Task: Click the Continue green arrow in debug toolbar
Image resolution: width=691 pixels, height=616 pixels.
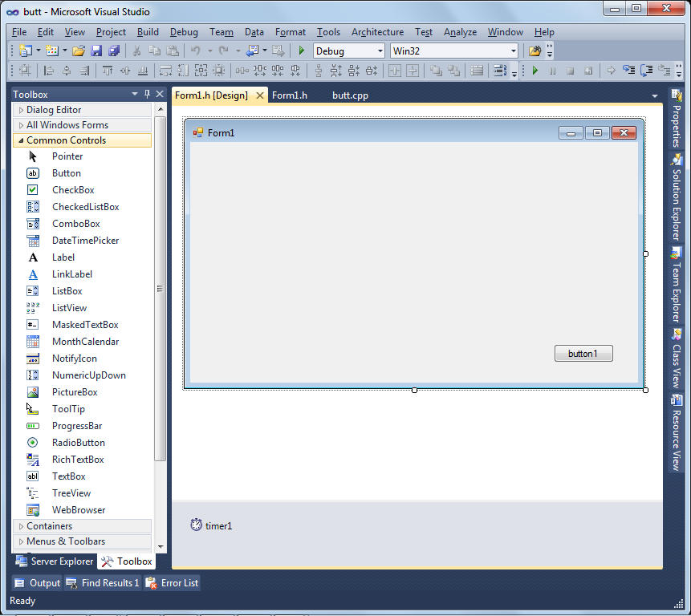Action: coord(535,71)
